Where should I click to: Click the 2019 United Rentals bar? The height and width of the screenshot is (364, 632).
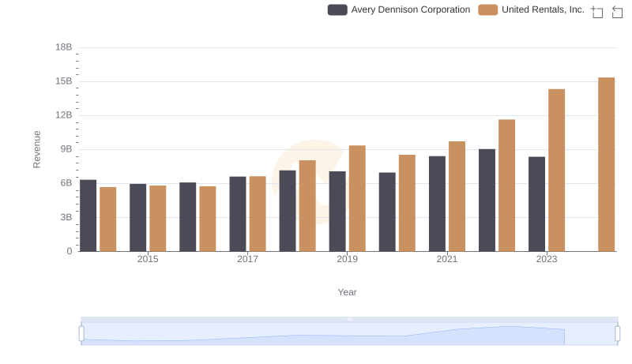pos(357,198)
